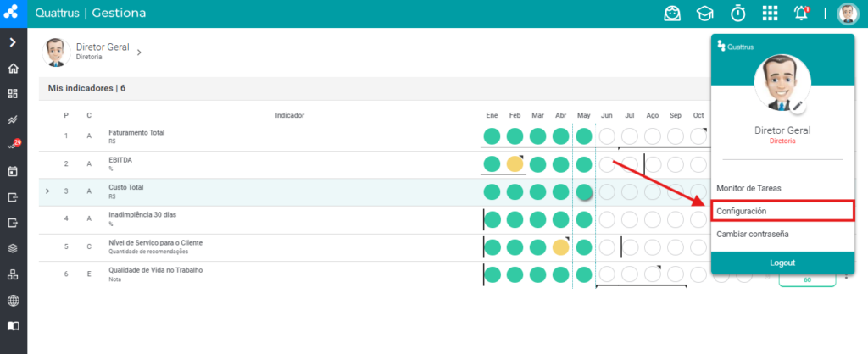Open the timer stopwatch icon in header
This screenshot has height=354, width=868.
tap(738, 14)
